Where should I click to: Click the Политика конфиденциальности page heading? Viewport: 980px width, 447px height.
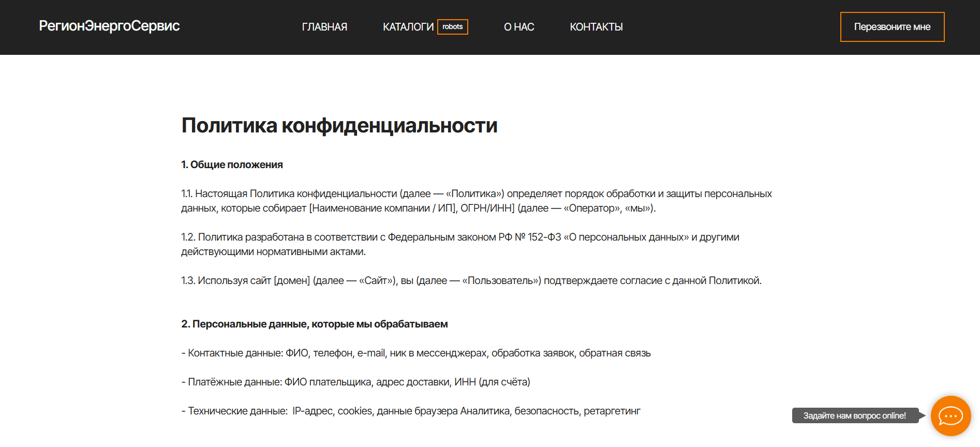[x=339, y=126]
